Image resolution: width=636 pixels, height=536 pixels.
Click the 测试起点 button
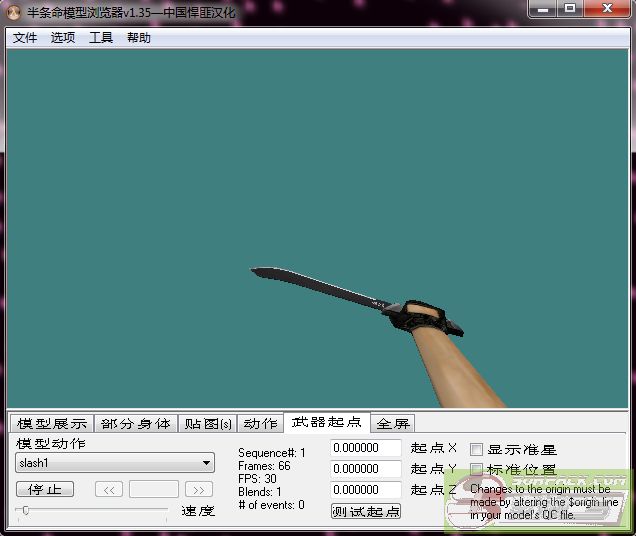(x=366, y=511)
